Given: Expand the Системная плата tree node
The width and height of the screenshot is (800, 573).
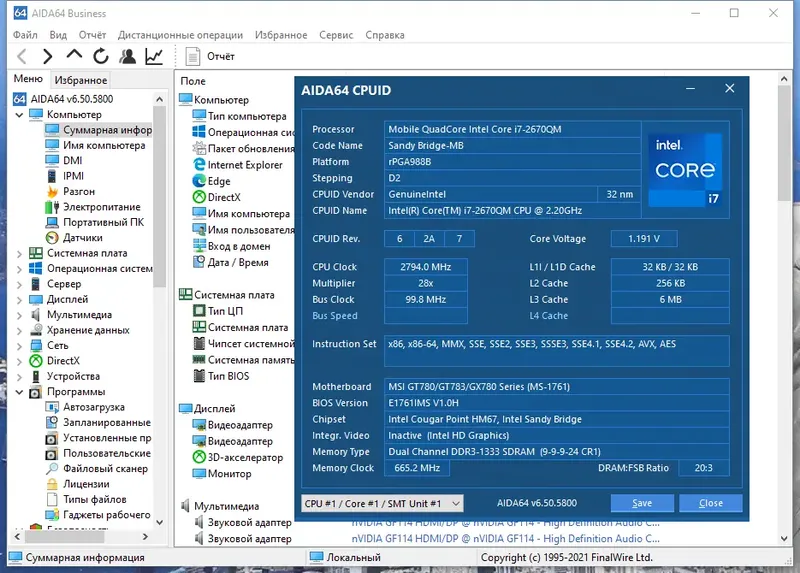Looking at the screenshot, I should click(19, 253).
